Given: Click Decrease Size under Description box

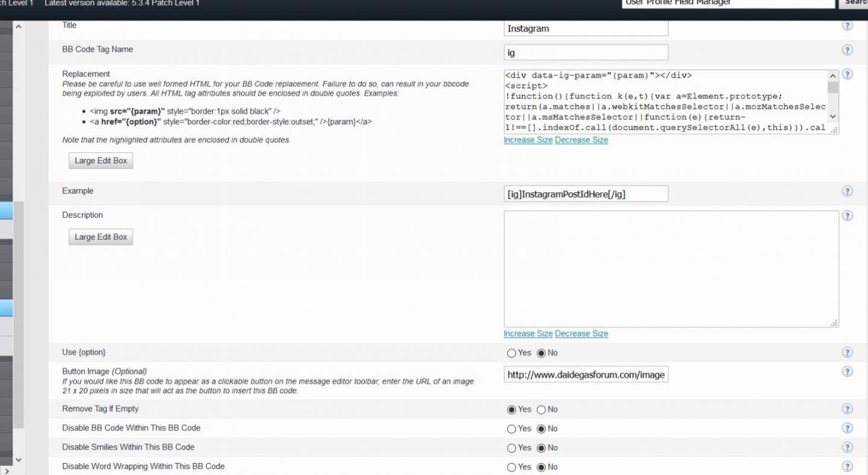Looking at the screenshot, I should tap(582, 333).
